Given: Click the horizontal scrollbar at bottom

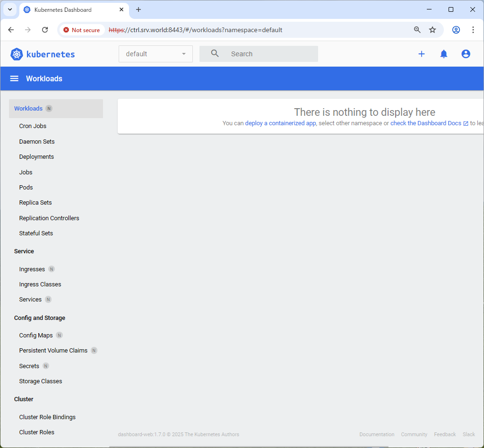Looking at the screenshot, I should [248, 446].
